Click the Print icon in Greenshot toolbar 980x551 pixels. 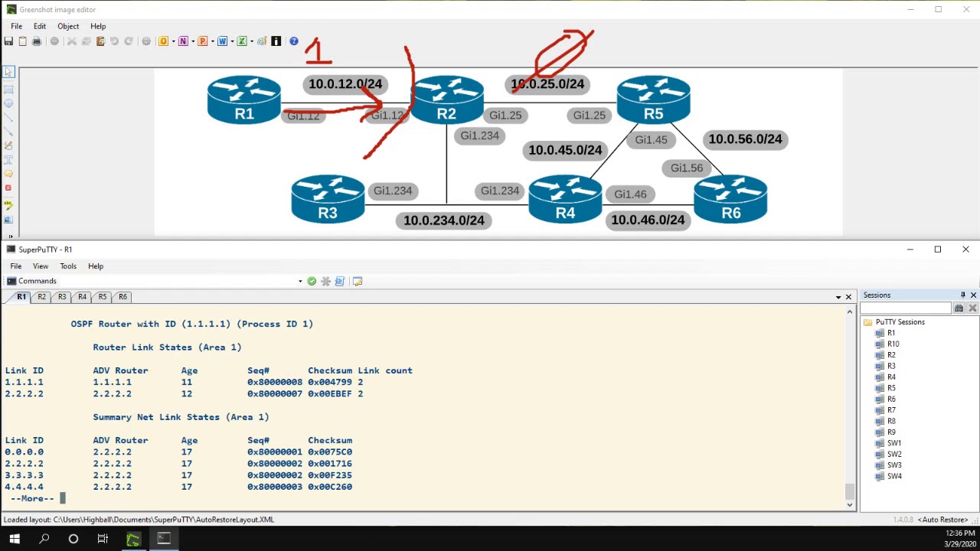36,41
